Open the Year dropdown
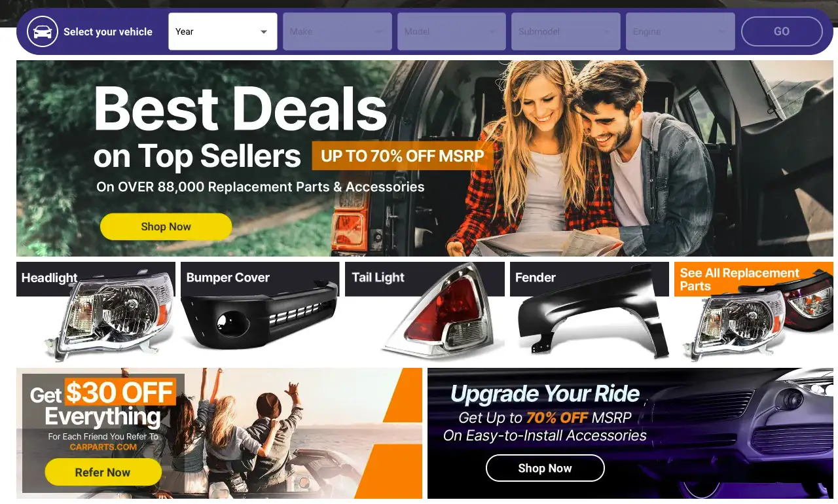Image resolution: width=838 pixels, height=504 pixels. [x=223, y=31]
